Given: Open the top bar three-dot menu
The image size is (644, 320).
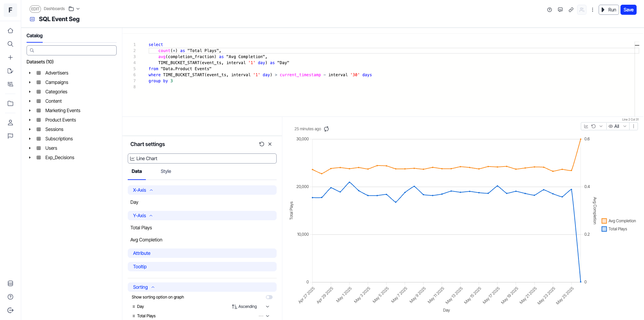Looking at the screenshot, I should [x=593, y=10].
